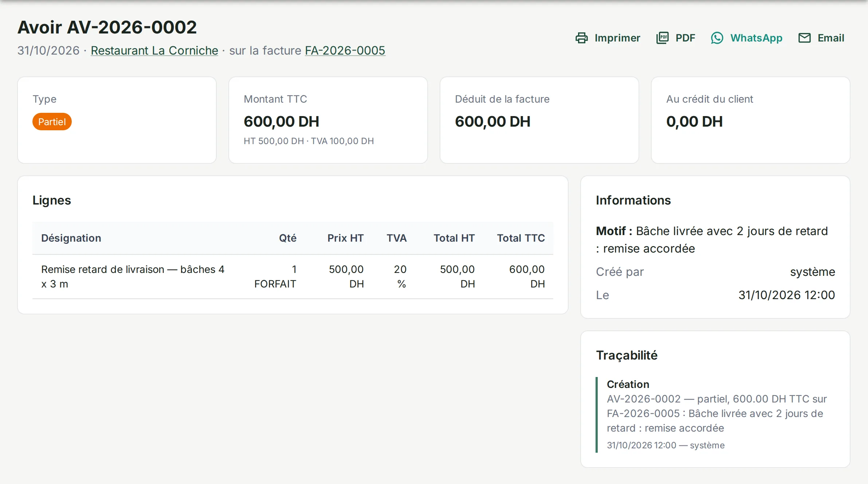Click the Motif text about Bâche livrée
Screen dimensions: 868x484
tap(712, 240)
